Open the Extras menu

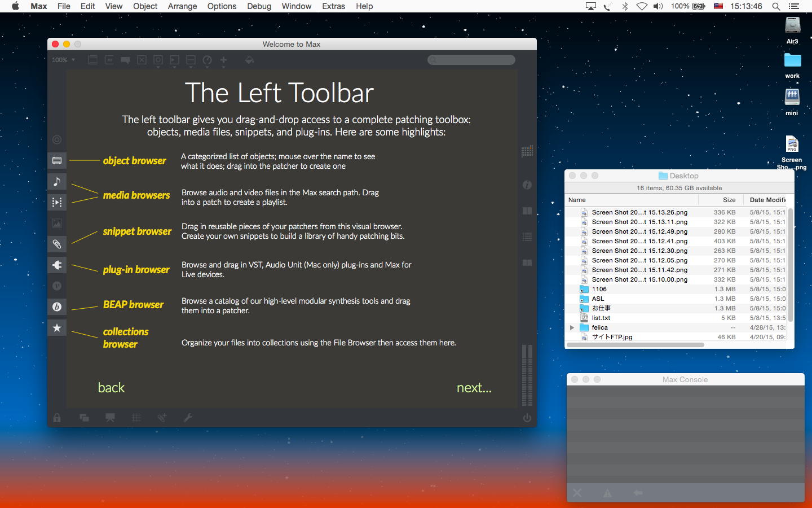[333, 6]
